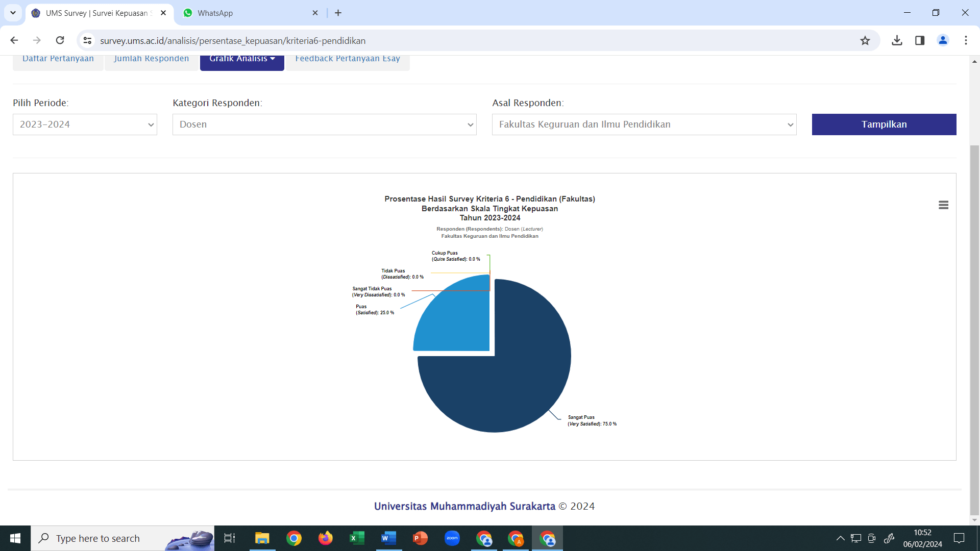
Task: Select the UMS Survey tab
Action: (x=100, y=13)
